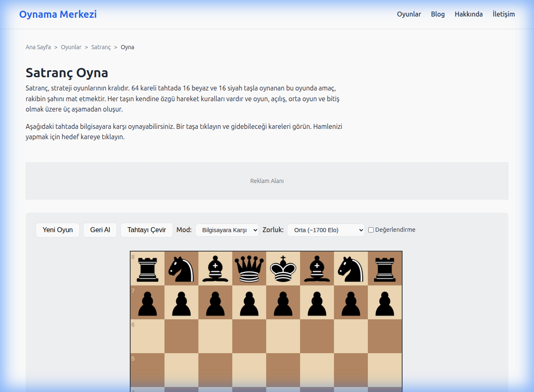Go to the Blog page
534x392 pixels.
tap(438, 14)
